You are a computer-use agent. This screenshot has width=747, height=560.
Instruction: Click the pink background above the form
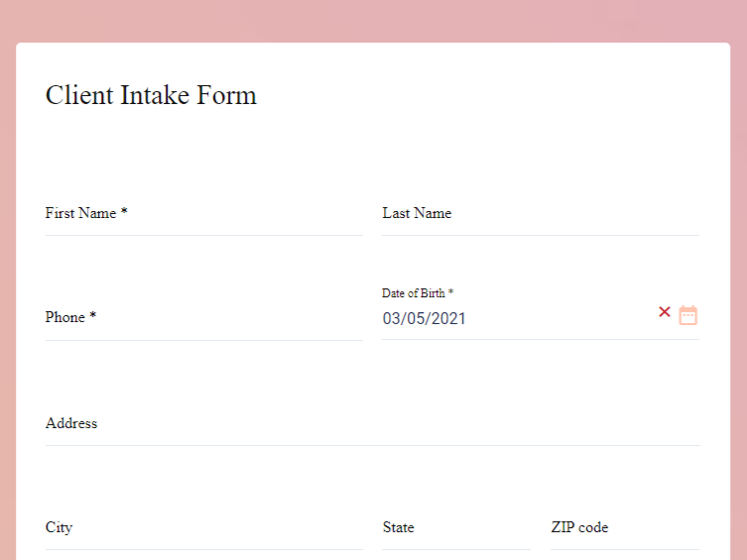(373, 20)
